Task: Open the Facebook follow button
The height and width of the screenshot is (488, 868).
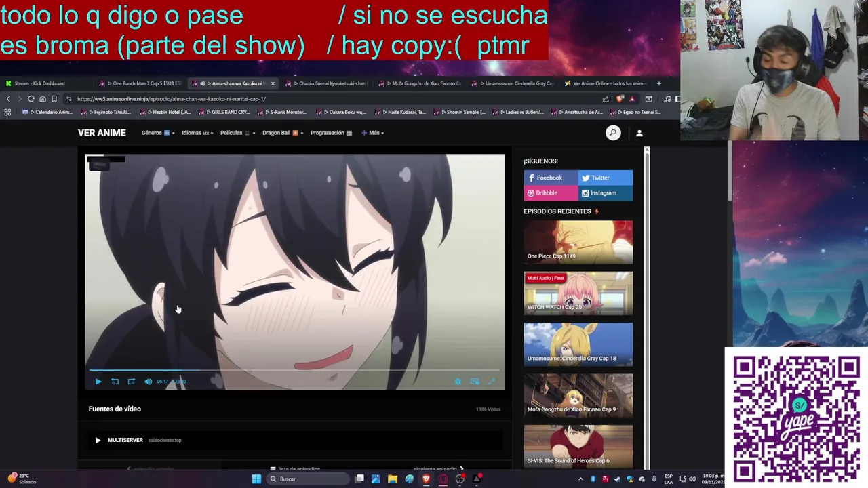Action: click(551, 178)
